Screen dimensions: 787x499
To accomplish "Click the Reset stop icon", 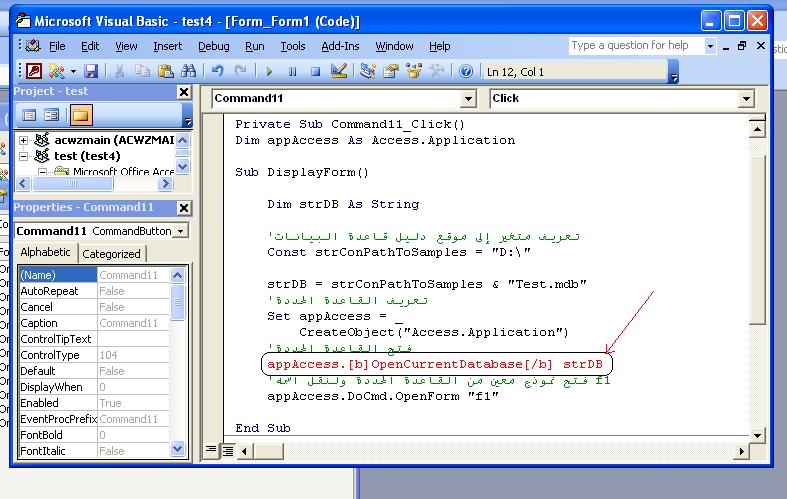I will click(x=316, y=71).
